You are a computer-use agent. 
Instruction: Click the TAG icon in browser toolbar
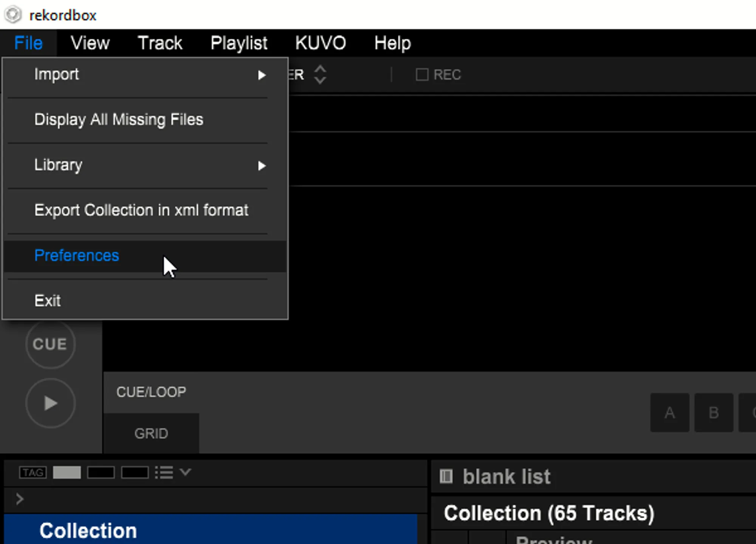(x=33, y=472)
